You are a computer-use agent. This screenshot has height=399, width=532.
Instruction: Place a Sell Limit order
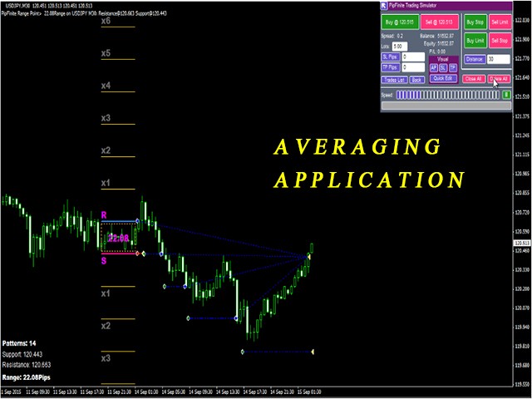point(500,22)
